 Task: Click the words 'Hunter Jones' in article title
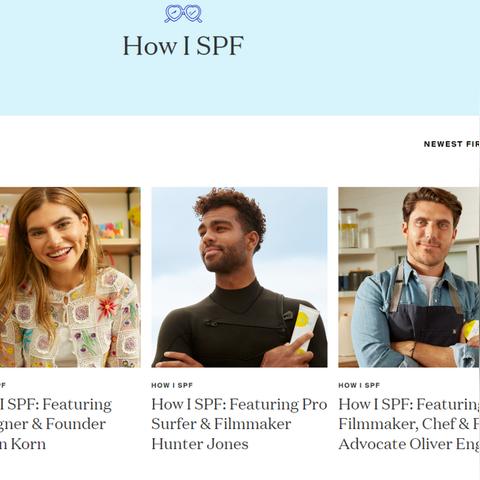tap(200, 444)
